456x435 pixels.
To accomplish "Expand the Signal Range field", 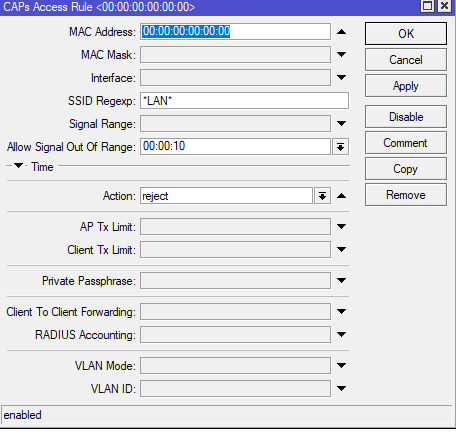I will (341, 123).
